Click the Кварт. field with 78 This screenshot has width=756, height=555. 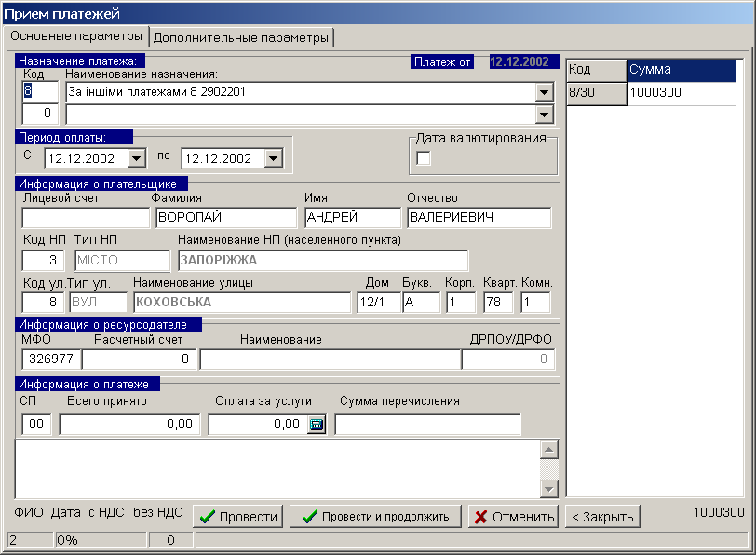498,303
